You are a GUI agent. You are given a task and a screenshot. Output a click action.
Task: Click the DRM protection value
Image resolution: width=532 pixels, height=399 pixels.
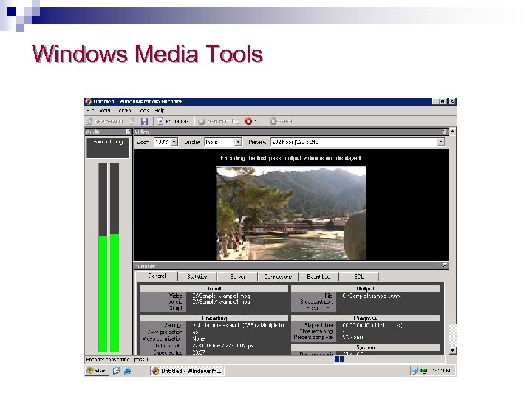tap(195, 332)
